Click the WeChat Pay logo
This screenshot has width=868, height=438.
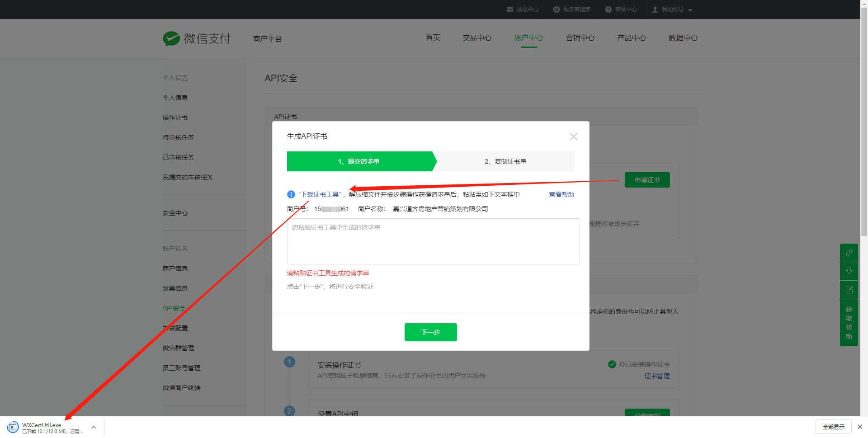pos(197,38)
